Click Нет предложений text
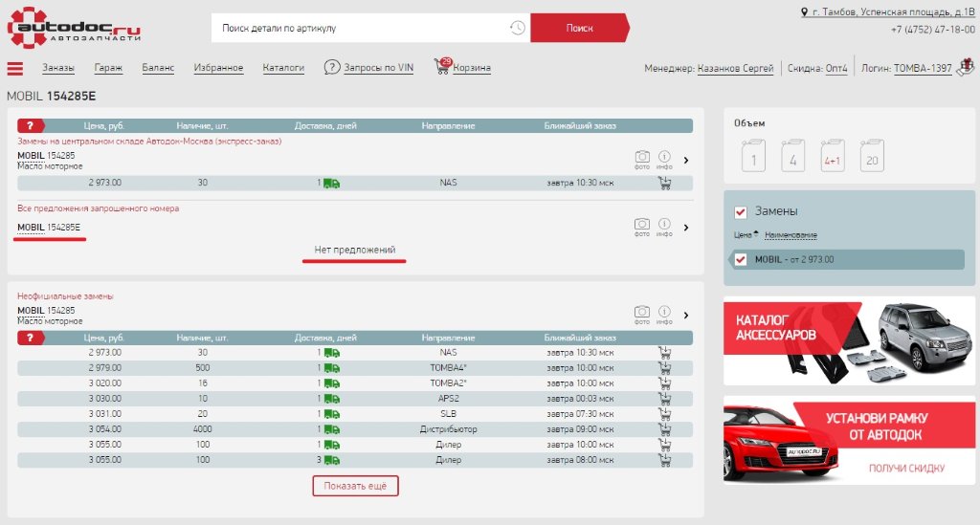 [x=354, y=250]
